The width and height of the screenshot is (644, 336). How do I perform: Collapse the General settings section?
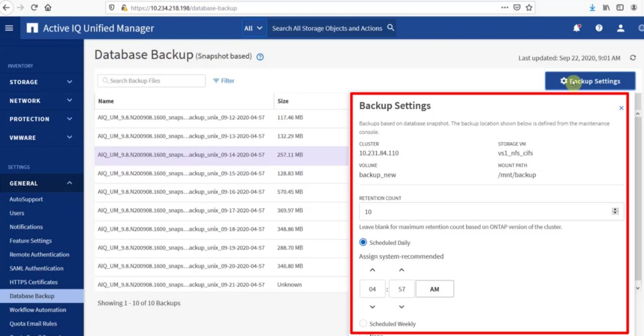click(x=41, y=183)
